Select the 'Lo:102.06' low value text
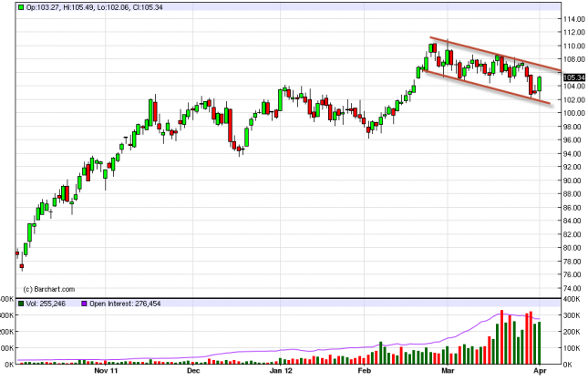The height and width of the screenshot is (381, 588). 114,7
